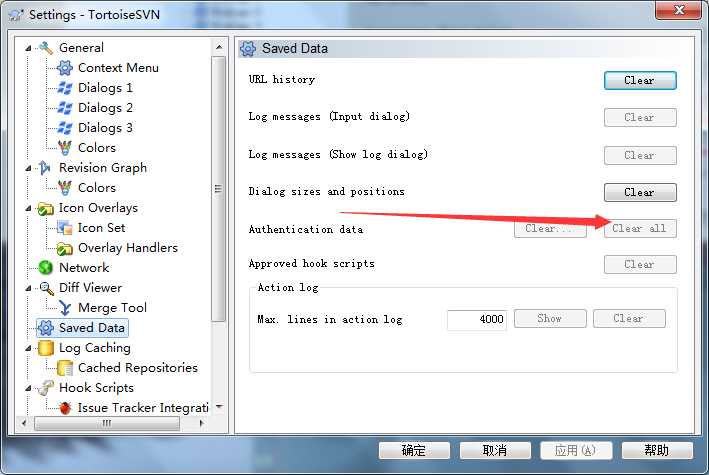Click the Dialogs 2 windows icon
Screen dimensions: 709x475
click(x=65, y=108)
